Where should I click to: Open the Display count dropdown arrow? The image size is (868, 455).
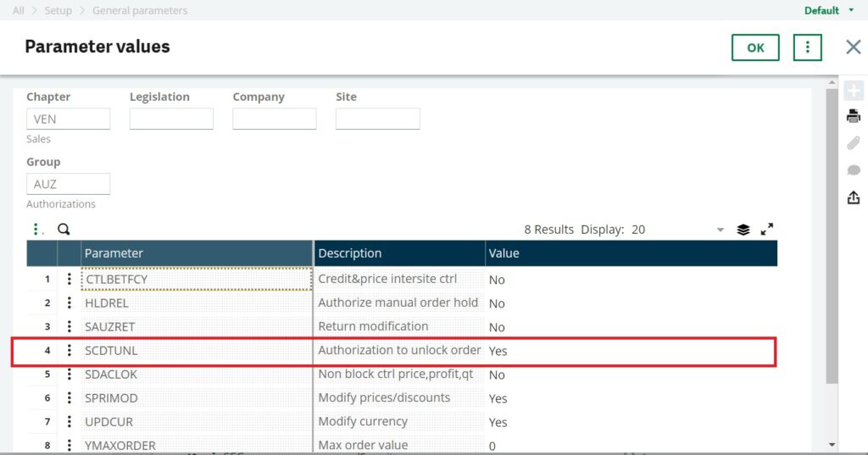pyautogui.click(x=721, y=230)
